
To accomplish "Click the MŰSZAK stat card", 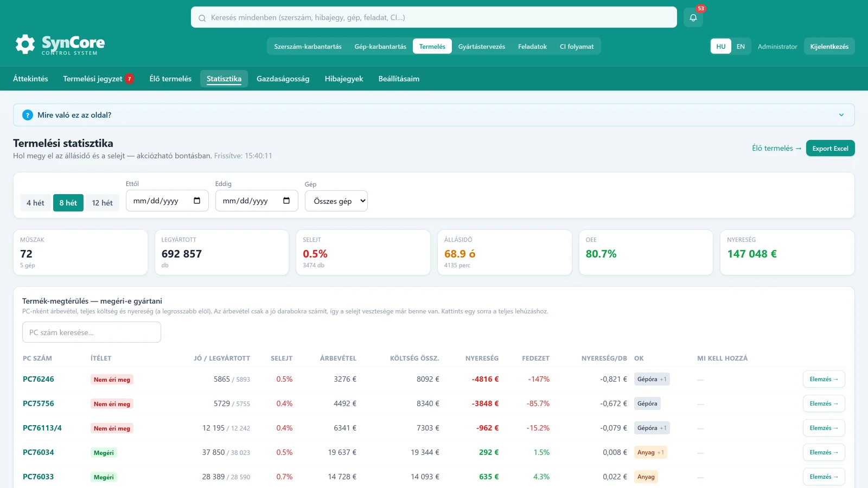I will [80, 252].
